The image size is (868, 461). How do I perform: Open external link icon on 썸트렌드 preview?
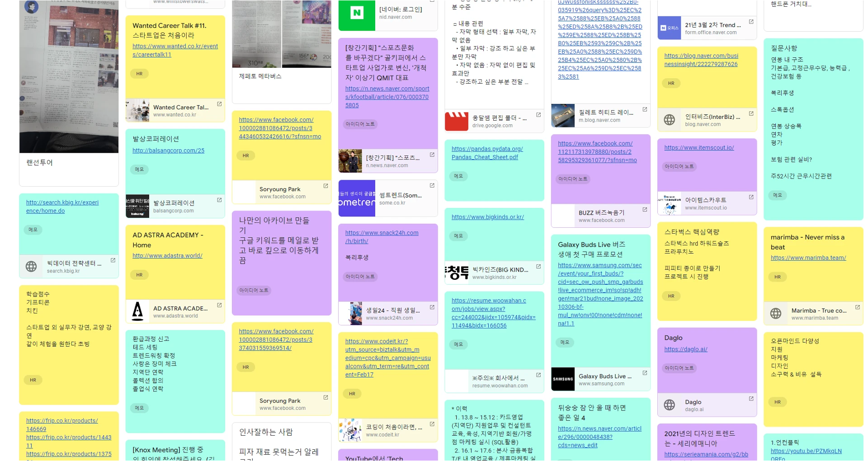click(x=432, y=185)
